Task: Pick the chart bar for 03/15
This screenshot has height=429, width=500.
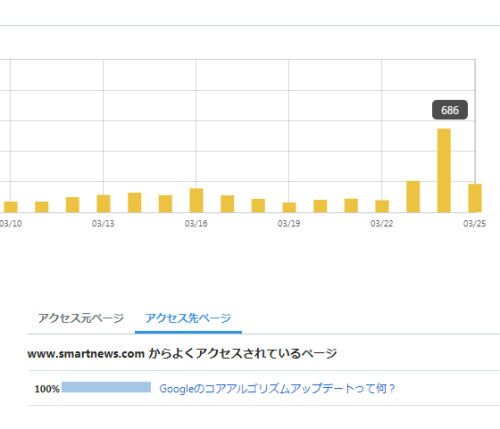Action: click(165, 204)
